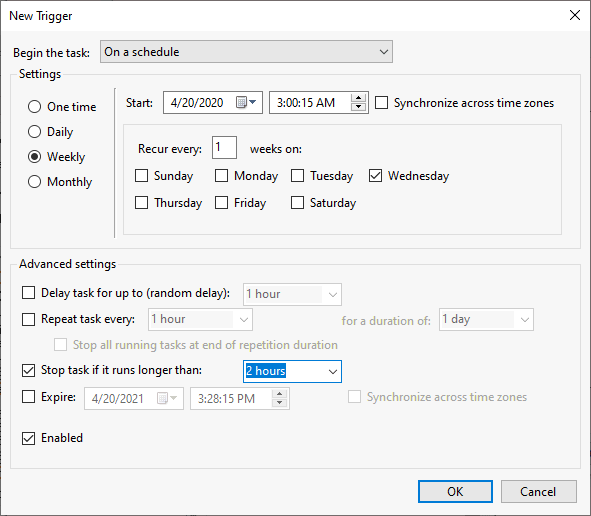This screenshot has height=516, width=591.
Task: Check the Repeat task every option
Action: 28,319
